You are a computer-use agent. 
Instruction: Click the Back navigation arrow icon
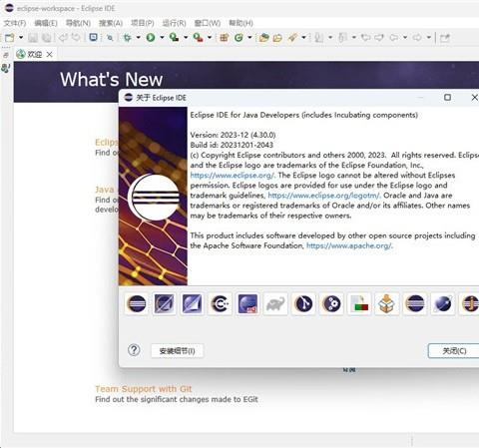(x=394, y=38)
